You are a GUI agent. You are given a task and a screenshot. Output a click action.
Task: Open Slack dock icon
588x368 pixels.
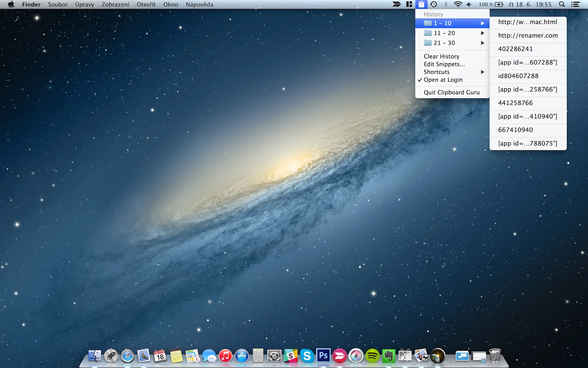[x=291, y=356]
